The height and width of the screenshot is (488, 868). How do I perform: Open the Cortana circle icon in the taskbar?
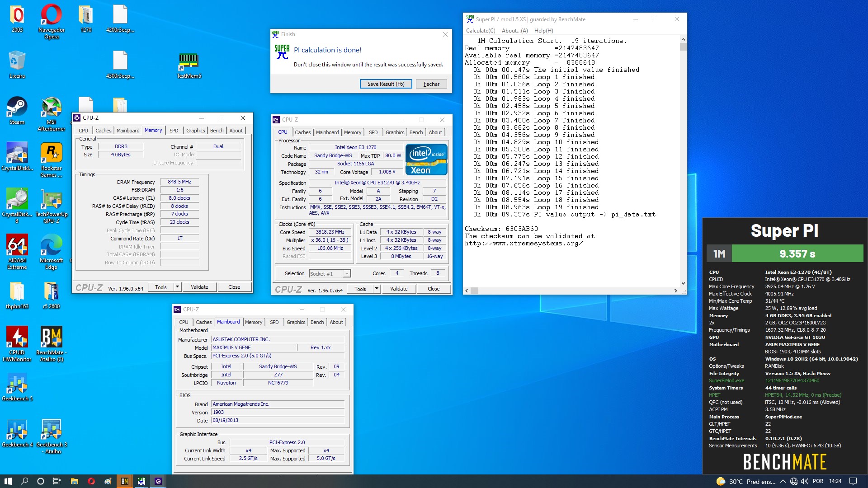(x=41, y=481)
